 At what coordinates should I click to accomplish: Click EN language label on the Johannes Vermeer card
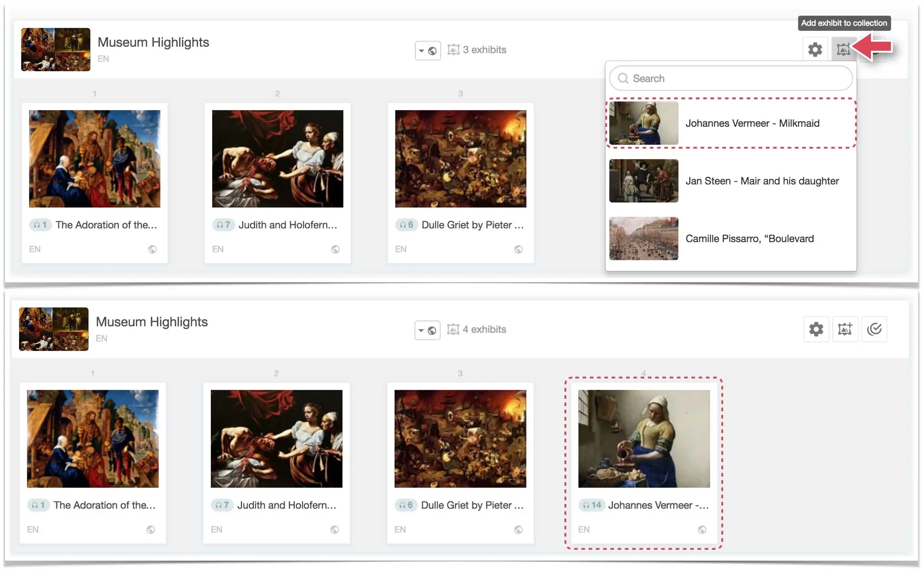pos(584,529)
